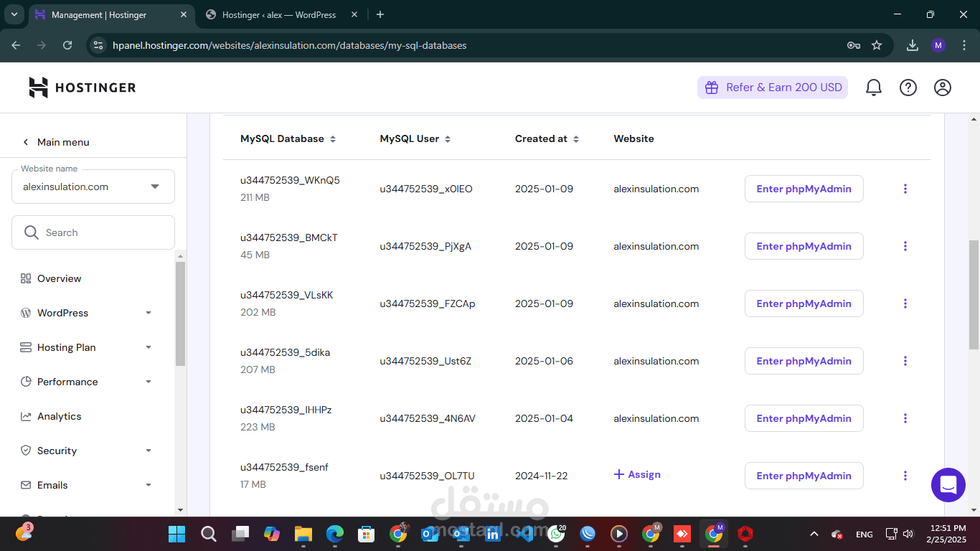Open the Website name dropdown

click(93, 187)
